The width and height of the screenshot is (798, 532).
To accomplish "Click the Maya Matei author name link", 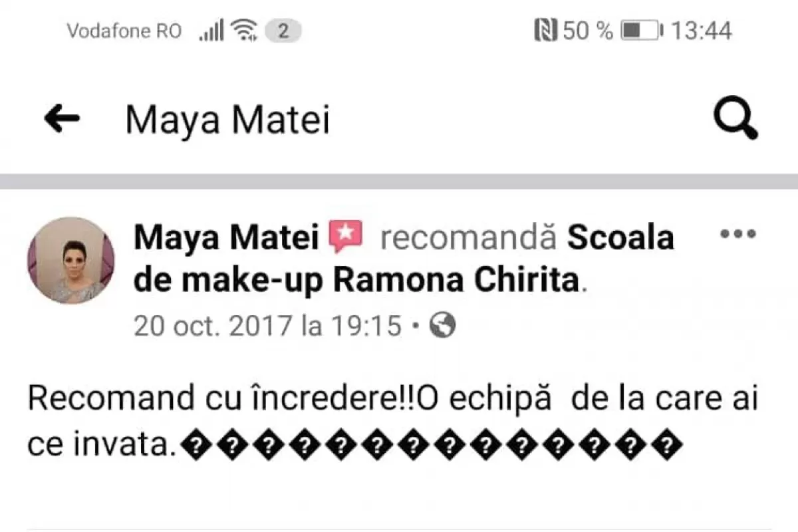I will (225, 237).
